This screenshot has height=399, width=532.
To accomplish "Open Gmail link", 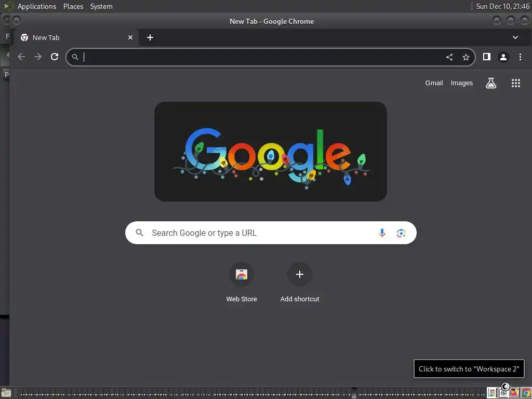I will 434,83.
